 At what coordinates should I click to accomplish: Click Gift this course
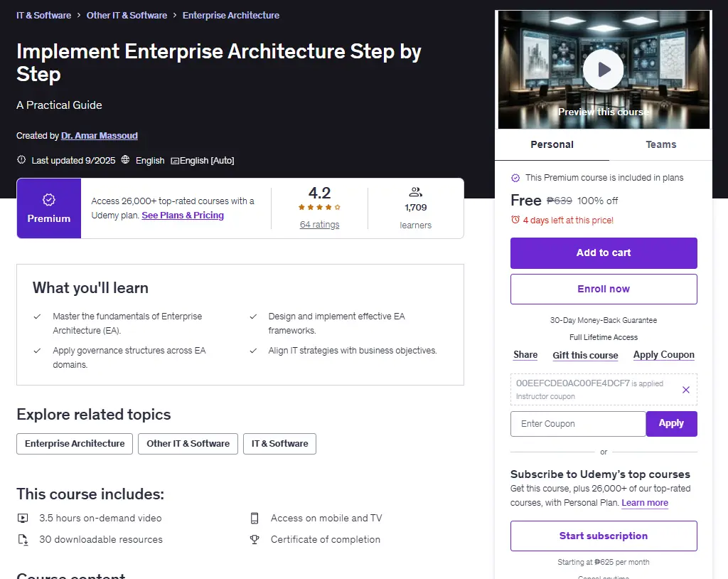(585, 355)
